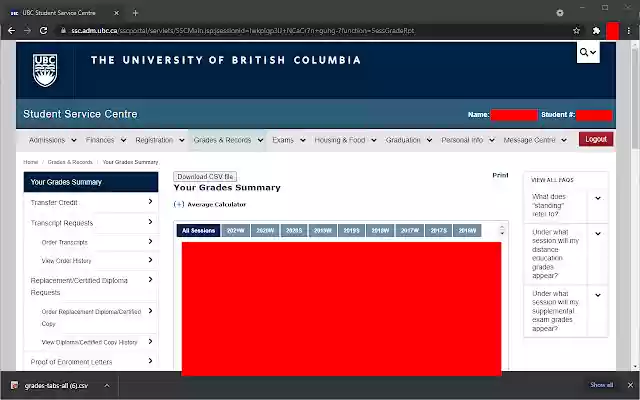Open View Order History sidebar link

[91, 260]
